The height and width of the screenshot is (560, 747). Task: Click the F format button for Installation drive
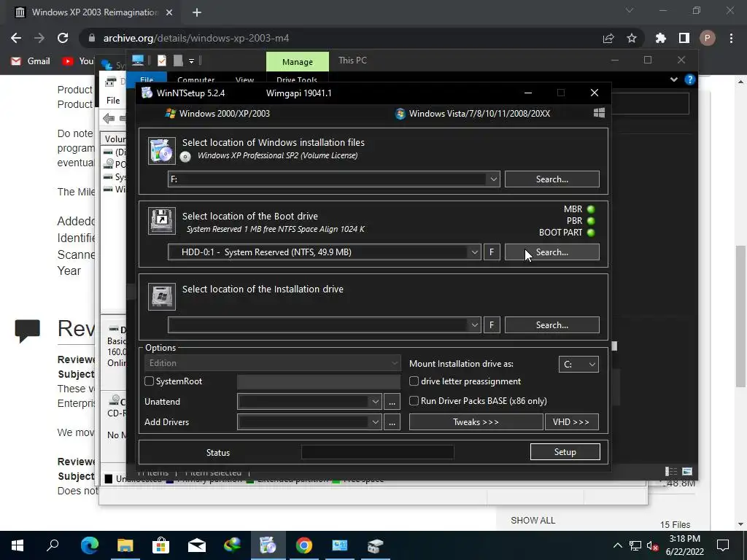click(492, 324)
